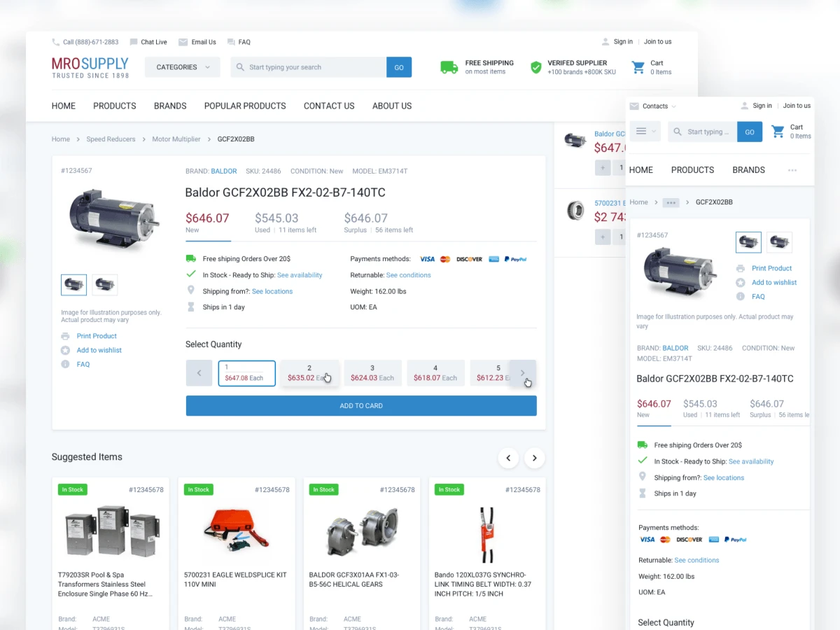Click the green free shipping truck icon in header
Viewport: 840px width, 630px height.
pos(449,67)
